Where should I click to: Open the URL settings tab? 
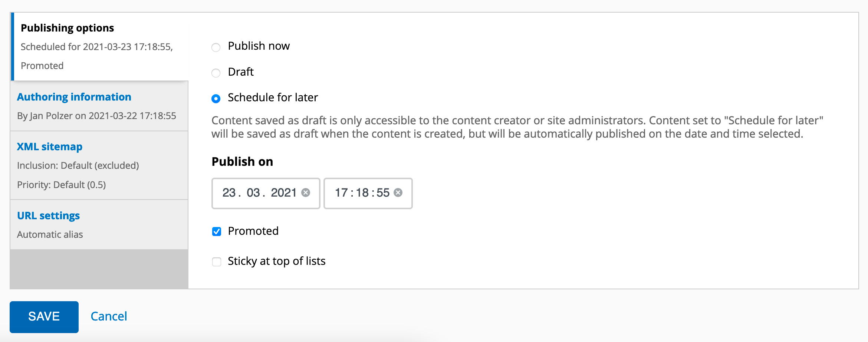point(48,215)
